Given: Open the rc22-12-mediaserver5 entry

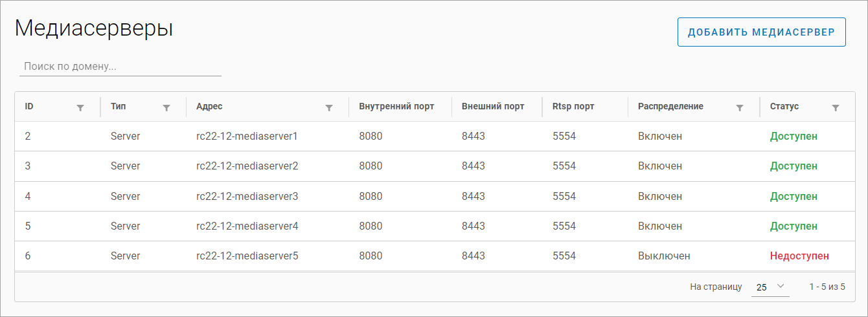Looking at the screenshot, I should pos(247,256).
